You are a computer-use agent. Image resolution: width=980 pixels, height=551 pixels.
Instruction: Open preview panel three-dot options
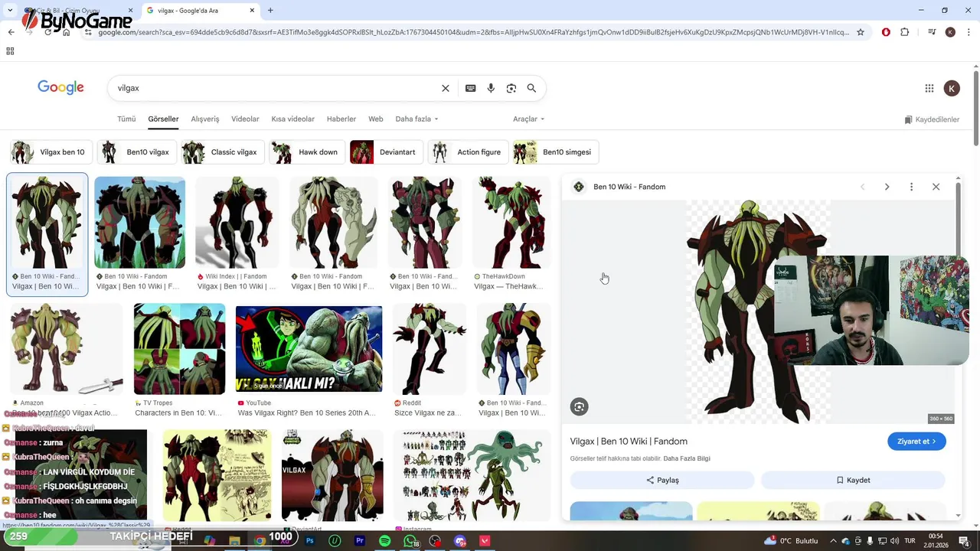(x=911, y=187)
